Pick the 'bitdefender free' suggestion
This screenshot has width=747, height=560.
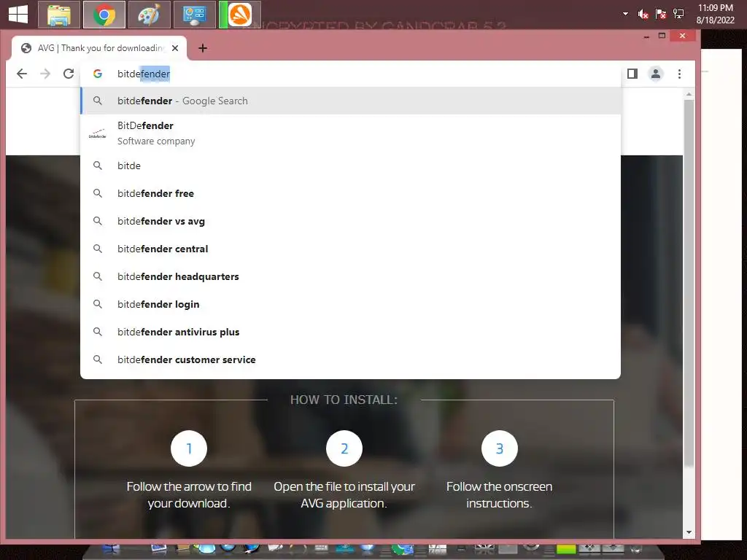click(351, 193)
